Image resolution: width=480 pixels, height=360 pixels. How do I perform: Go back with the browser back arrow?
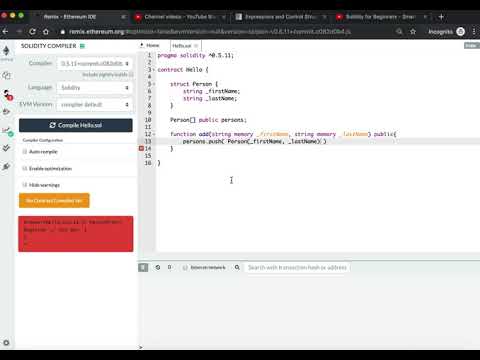click(5, 32)
